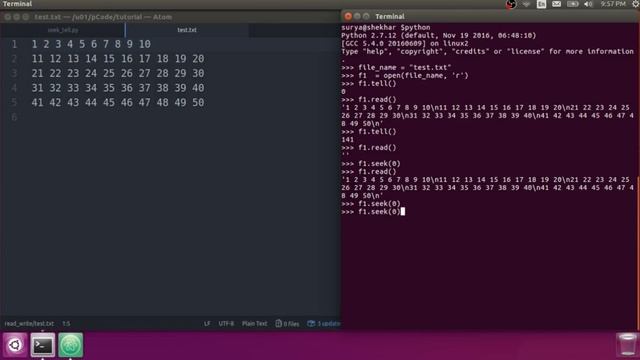Viewport: 640px width, 360px height.
Task: Open the Ubuntu Dash launcher icon
Action: (15, 345)
